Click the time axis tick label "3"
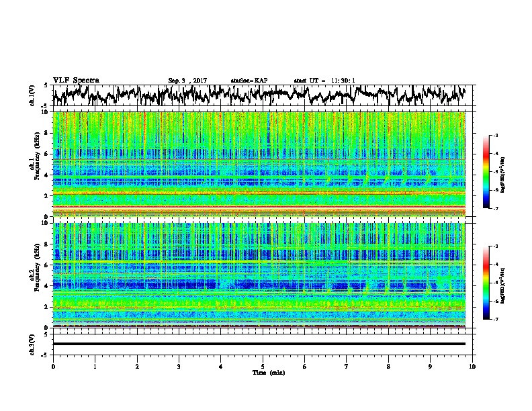 point(179,367)
